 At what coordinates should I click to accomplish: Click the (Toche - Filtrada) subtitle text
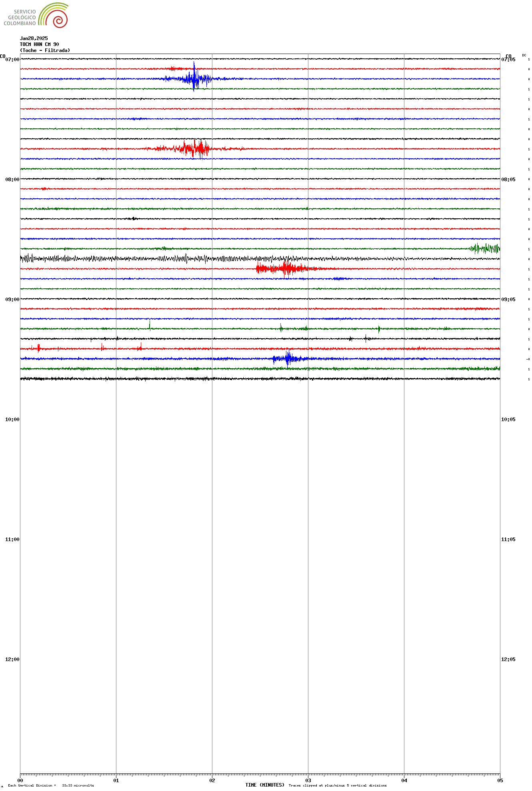45,50
